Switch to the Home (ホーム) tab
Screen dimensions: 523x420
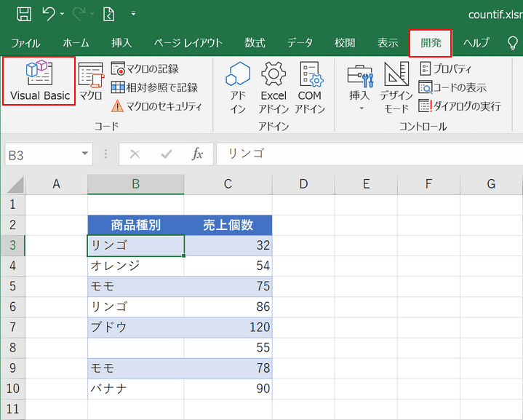(x=76, y=43)
